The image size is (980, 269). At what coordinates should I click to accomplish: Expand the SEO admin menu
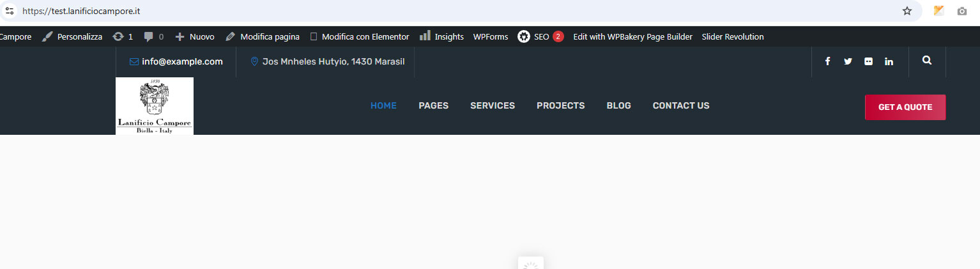coord(540,37)
